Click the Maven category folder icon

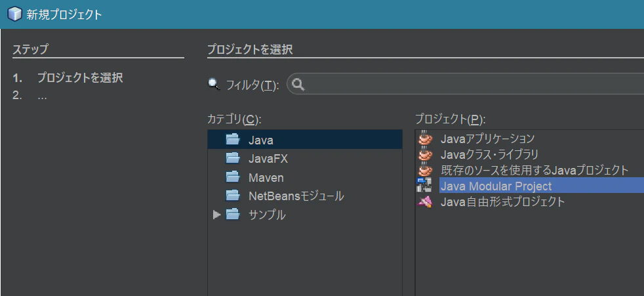coord(233,177)
